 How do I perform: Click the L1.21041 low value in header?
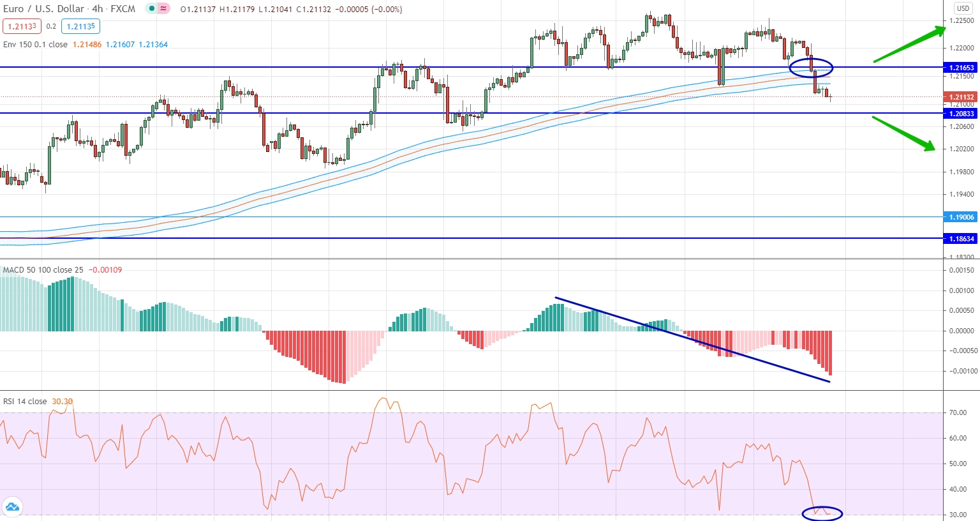(x=276, y=10)
